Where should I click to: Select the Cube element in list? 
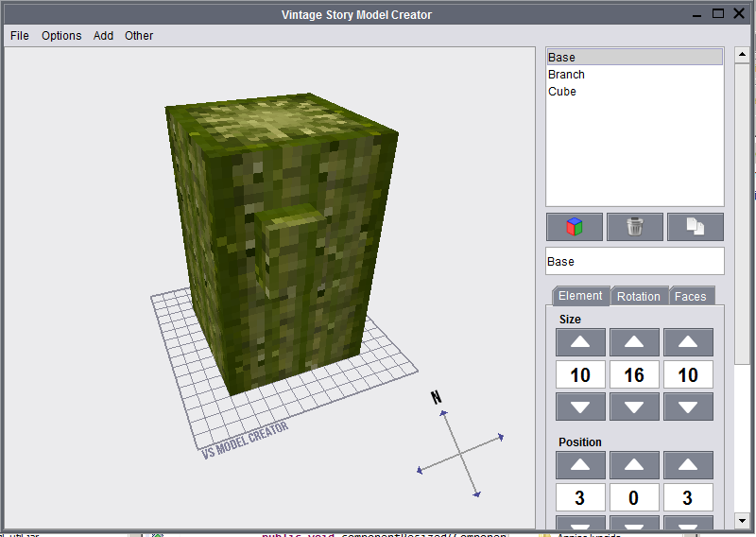click(x=561, y=92)
